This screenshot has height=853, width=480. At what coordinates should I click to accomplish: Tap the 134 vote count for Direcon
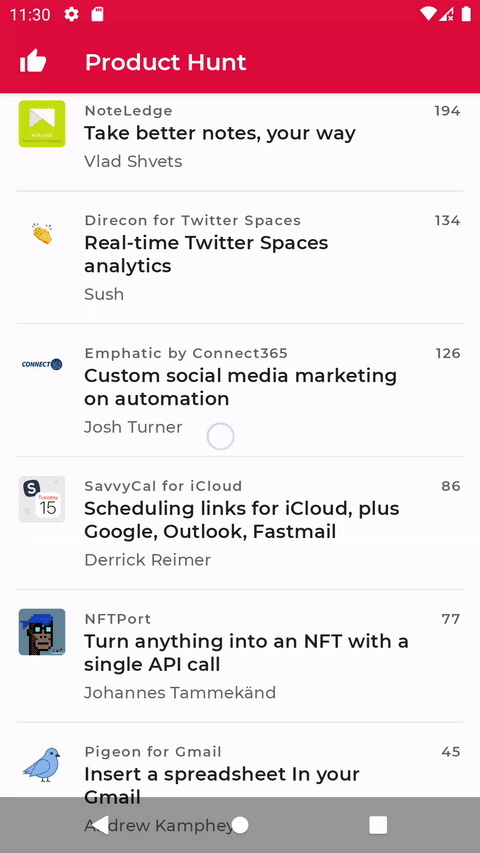447,220
